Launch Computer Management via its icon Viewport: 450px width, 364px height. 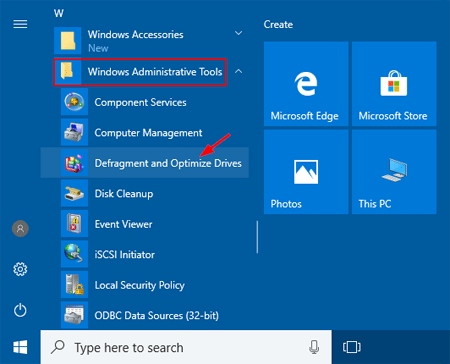pos(74,132)
